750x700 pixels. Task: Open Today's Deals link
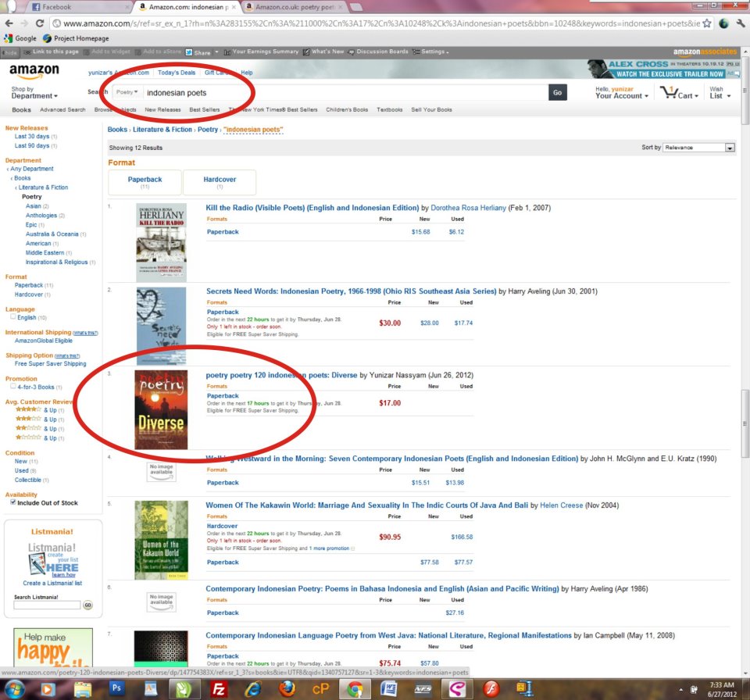point(177,73)
